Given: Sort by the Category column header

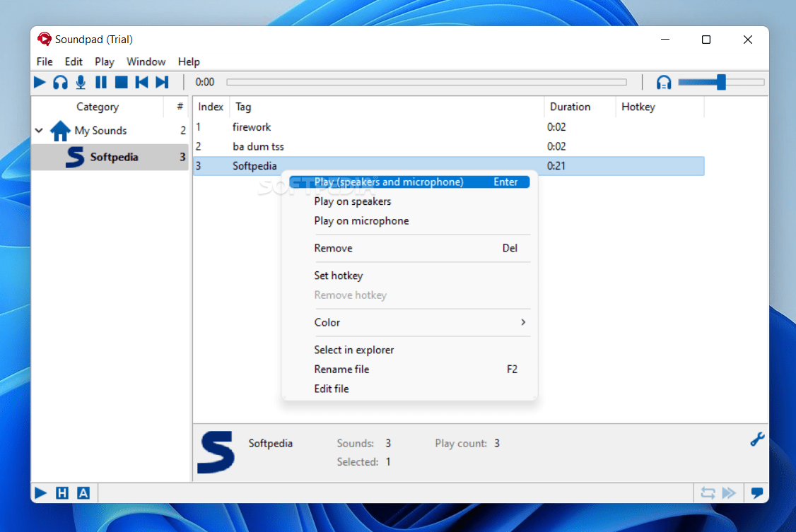Looking at the screenshot, I should click(98, 107).
